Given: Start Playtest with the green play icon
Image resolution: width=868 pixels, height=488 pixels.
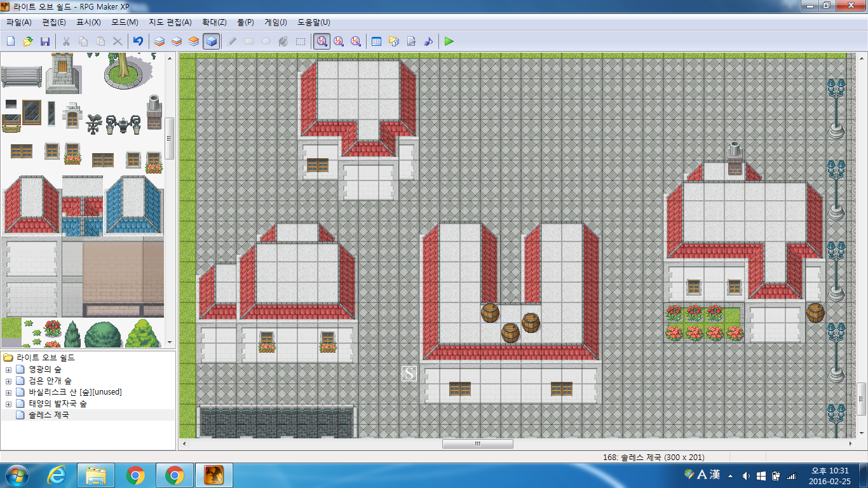Looking at the screenshot, I should coord(449,41).
